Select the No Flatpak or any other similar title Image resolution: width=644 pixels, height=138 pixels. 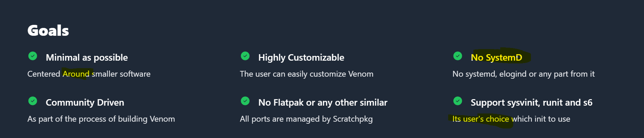(323, 103)
